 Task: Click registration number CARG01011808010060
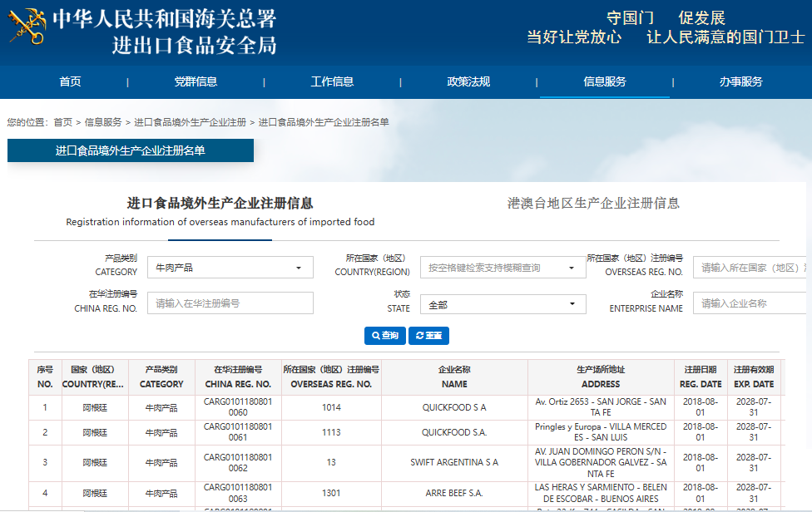point(238,407)
